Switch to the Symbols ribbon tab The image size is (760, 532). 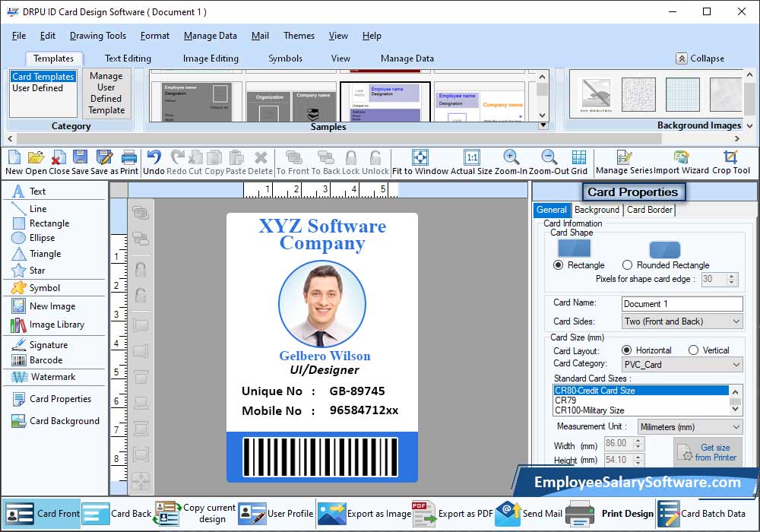pos(286,59)
